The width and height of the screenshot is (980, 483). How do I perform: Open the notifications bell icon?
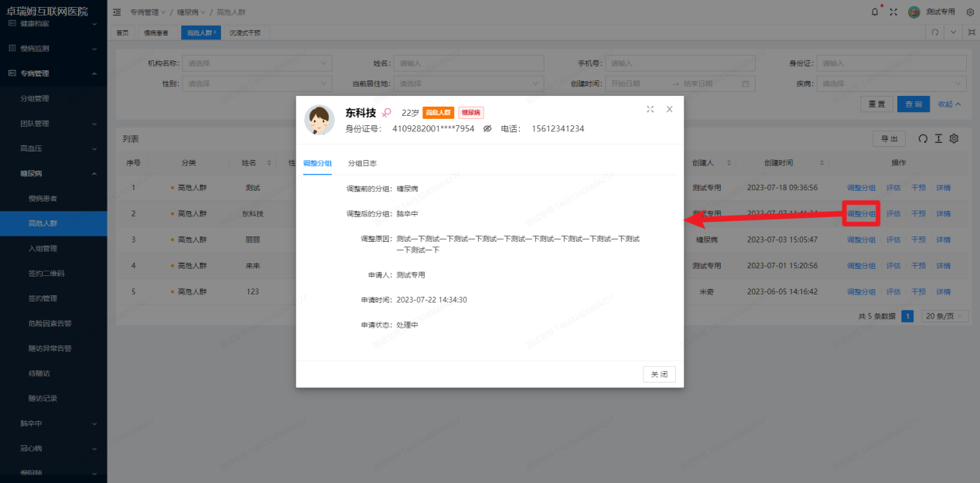pos(875,12)
